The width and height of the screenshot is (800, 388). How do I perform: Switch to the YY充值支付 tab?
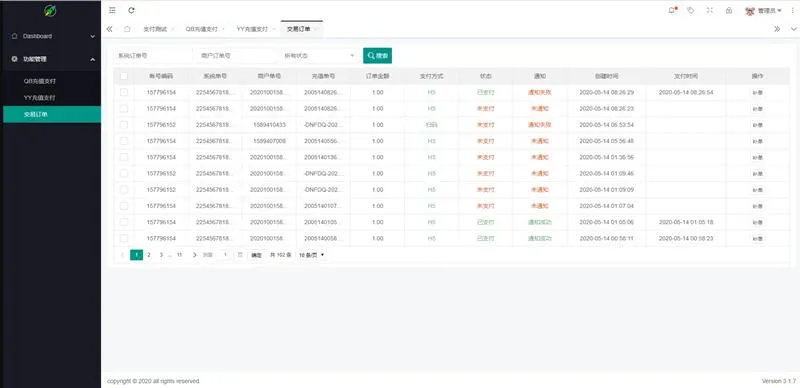click(x=252, y=30)
